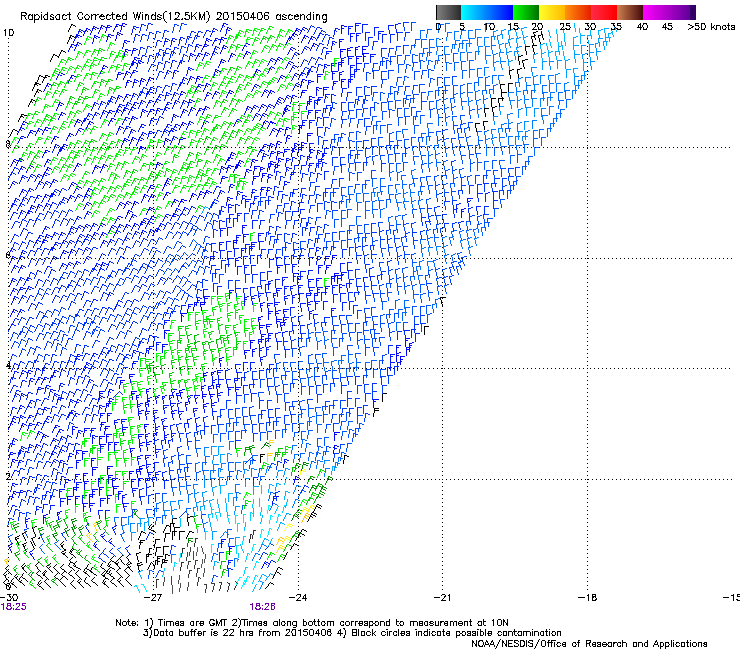
Task: Pick the brown 35–40 knots legend swatch
Action: pyautogui.click(x=630, y=12)
